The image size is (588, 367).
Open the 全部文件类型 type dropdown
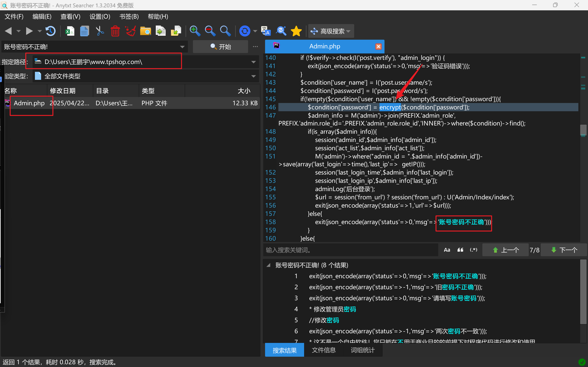pos(253,76)
